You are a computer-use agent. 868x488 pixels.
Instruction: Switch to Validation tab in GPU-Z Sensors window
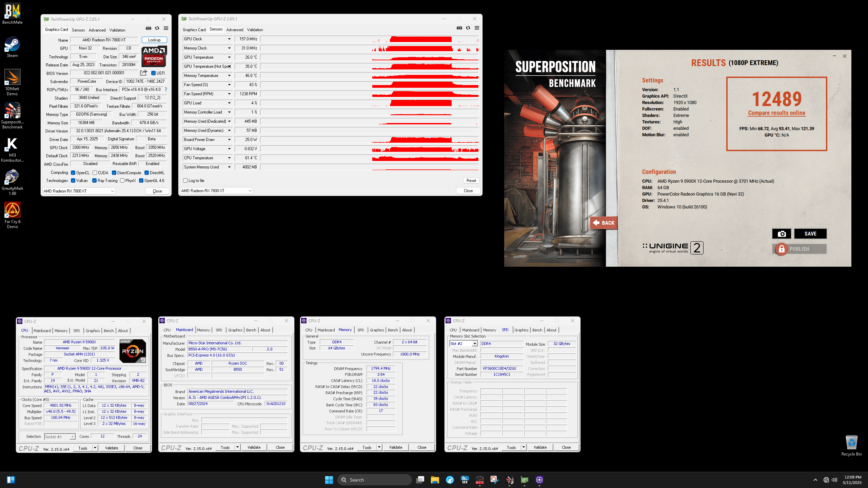255,30
